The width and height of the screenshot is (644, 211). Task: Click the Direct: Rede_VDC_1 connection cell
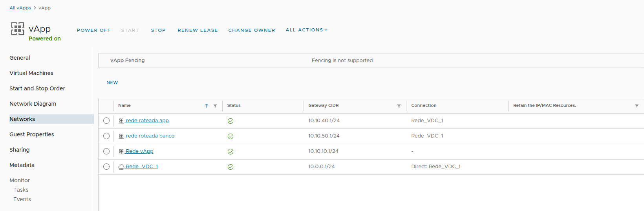[436, 167]
